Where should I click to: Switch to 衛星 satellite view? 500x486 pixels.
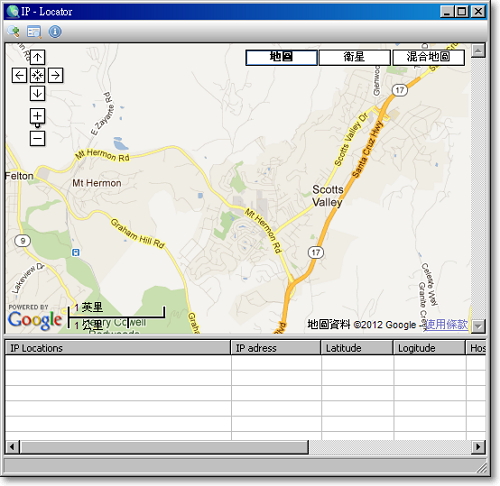click(x=354, y=57)
